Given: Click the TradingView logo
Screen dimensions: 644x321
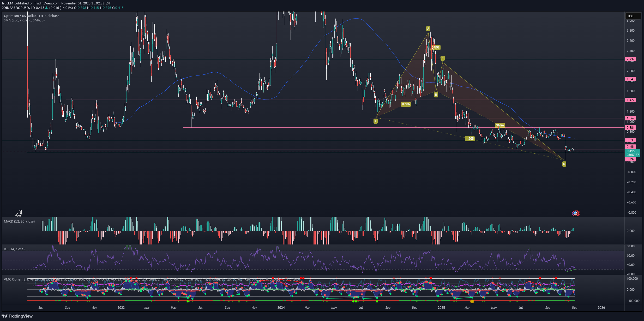Looking at the screenshot, I should click(17, 316).
